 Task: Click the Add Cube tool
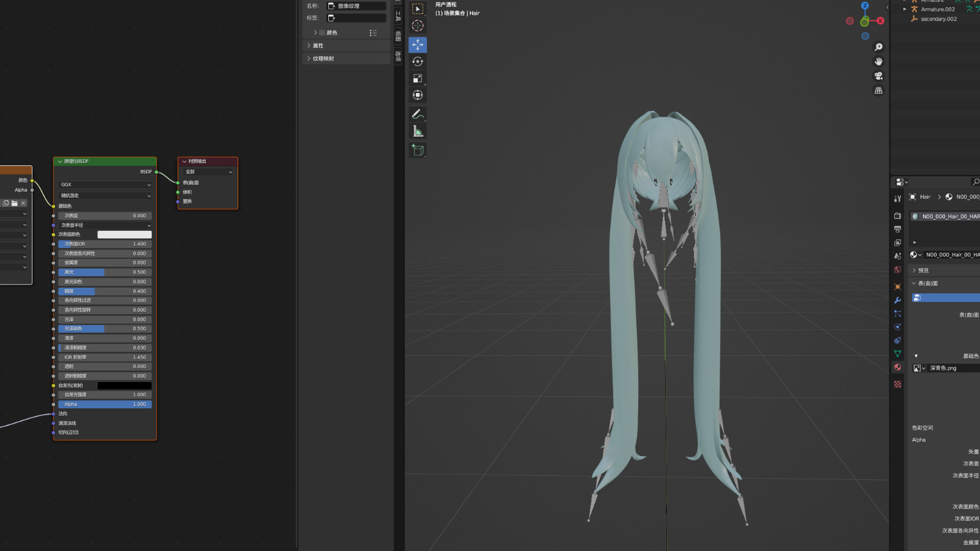pyautogui.click(x=418, y=150)
